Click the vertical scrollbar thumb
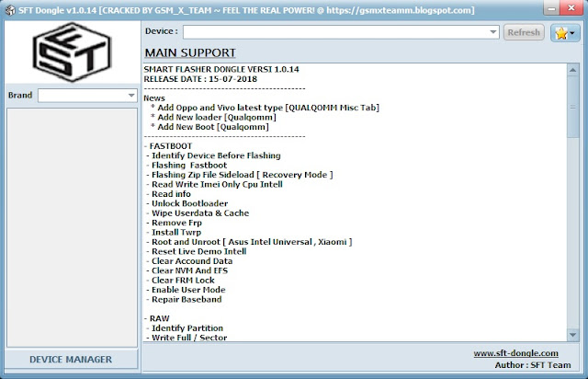The height and width of the screenshot is (379, 588). [572, 107]
